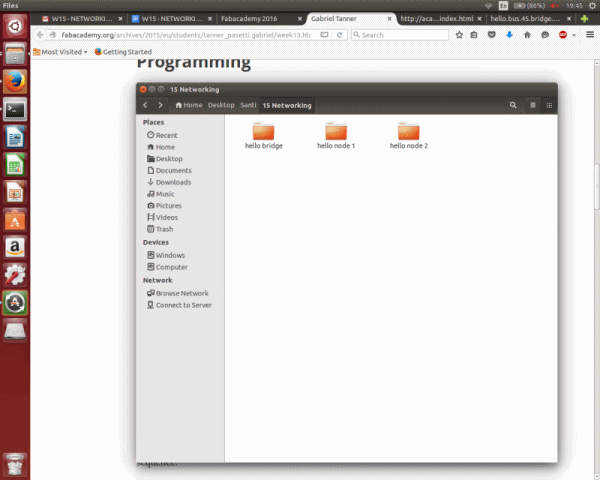Click the Firefox URL address bar

[x=186, y=35]
